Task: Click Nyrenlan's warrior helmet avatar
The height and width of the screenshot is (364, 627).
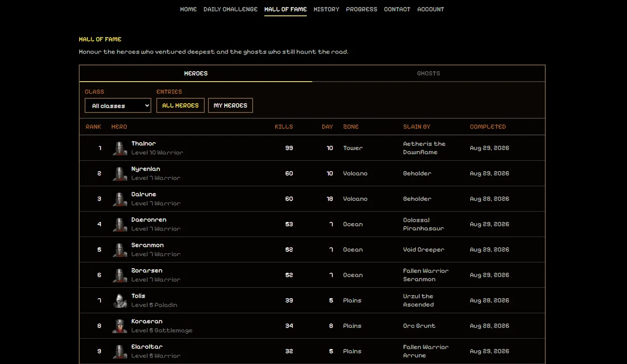Action: [x=120, y=173]
